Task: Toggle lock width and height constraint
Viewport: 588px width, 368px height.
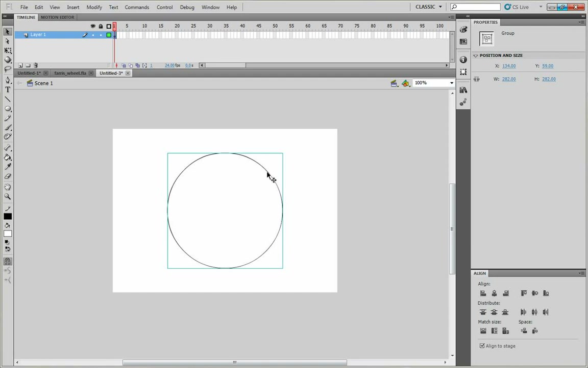Action: (477, 79)
